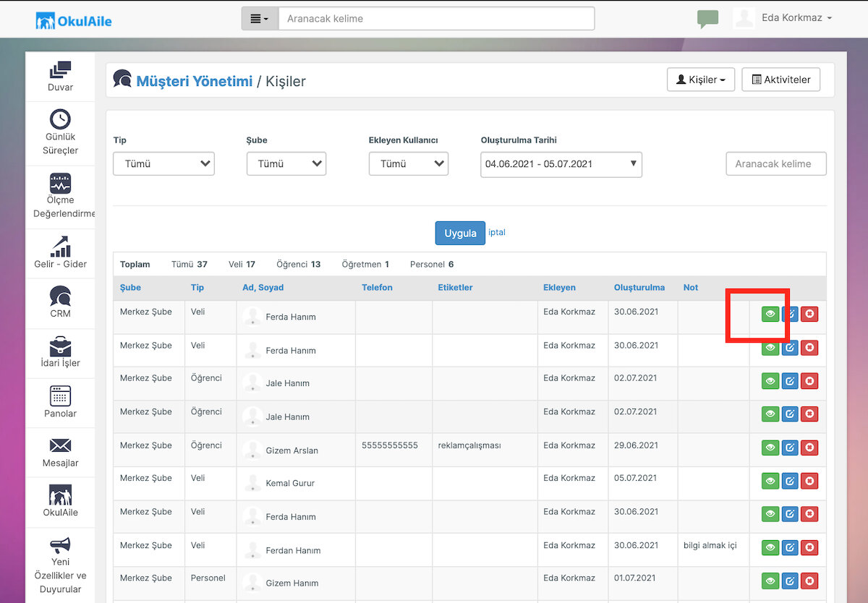View Kemal Gurur record with eye icon
This screenshot has width=868, height=603.
(x=770, y=481)
